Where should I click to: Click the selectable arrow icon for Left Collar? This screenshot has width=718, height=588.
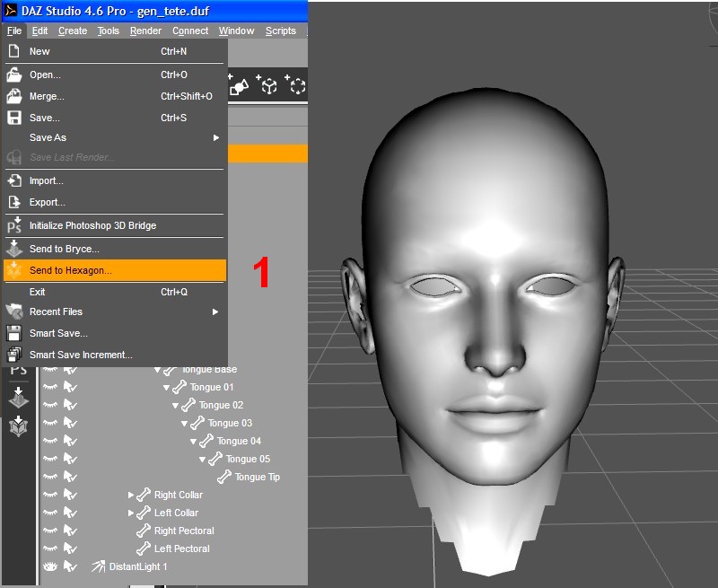click(70, 513)
